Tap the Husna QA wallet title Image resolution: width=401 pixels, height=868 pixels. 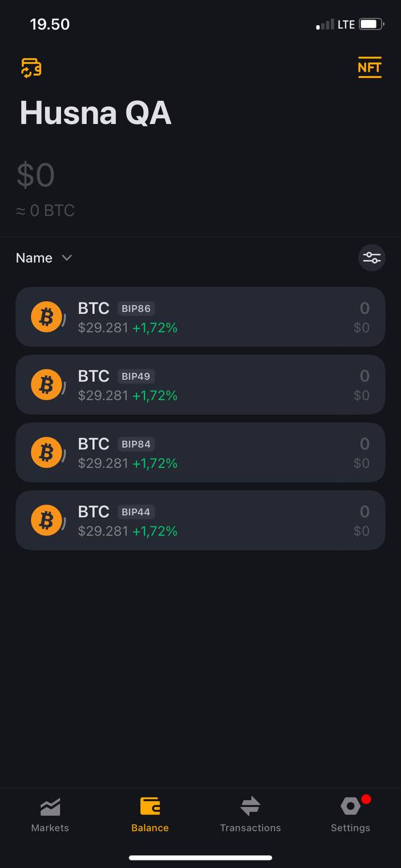pos(96,113)
